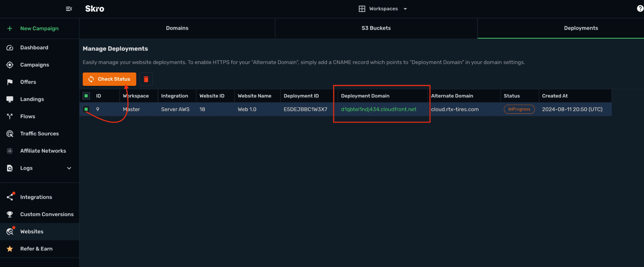Click alternate domain cloud.rtx-tires.com
The image size is (644, 267).
click(x=455, y=109)
